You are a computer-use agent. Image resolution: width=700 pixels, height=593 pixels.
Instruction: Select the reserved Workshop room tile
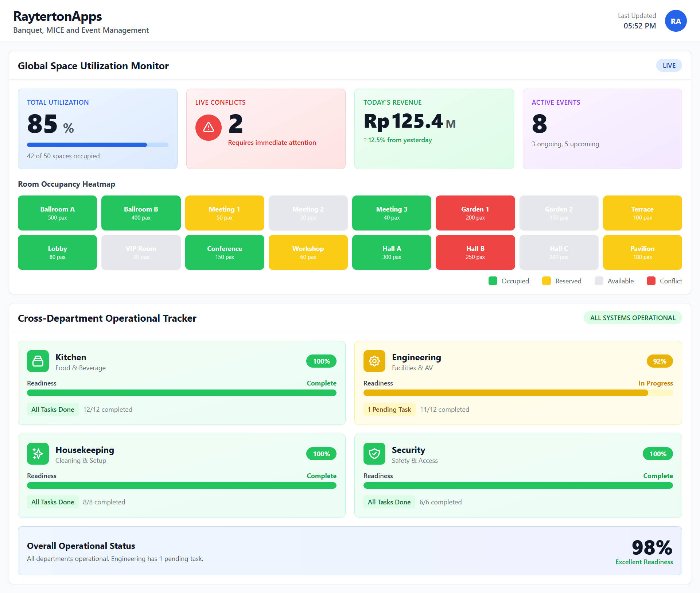[308, 252]
